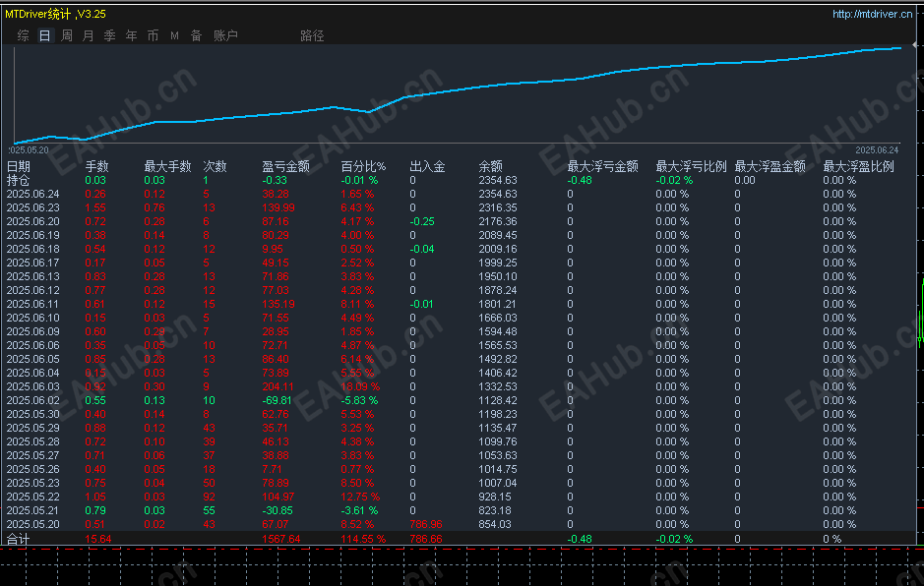Click the 2025.06.24 chart end date
The image size is (924, 586).
(x=877, y=150)
